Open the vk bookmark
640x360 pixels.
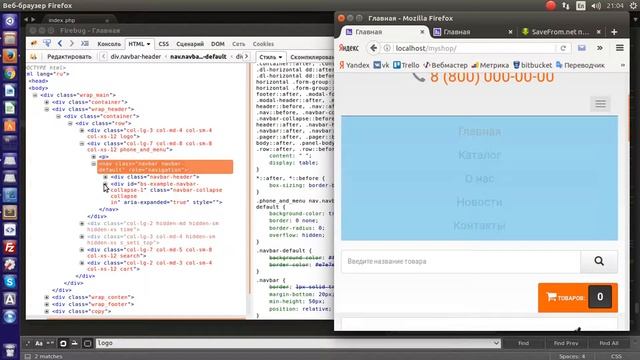[381, 65]
